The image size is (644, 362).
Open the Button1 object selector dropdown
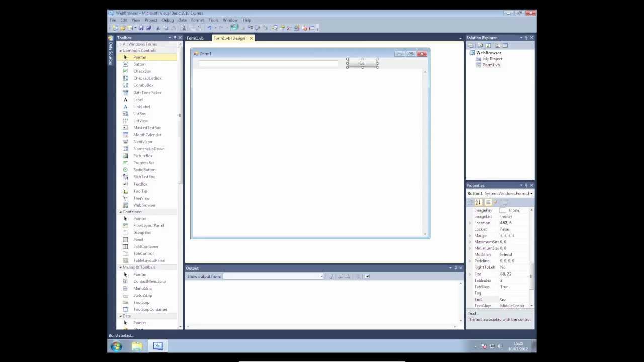coord(531,194)
